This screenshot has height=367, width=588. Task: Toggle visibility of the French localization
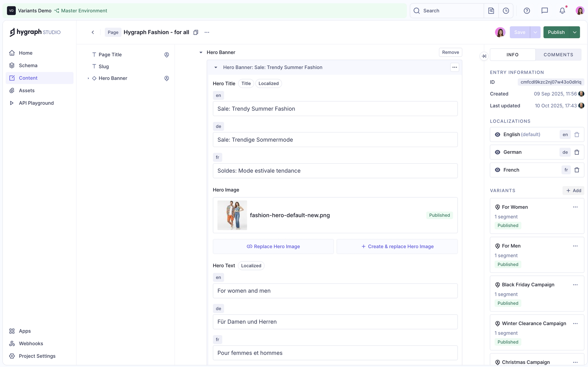point(498,170)
